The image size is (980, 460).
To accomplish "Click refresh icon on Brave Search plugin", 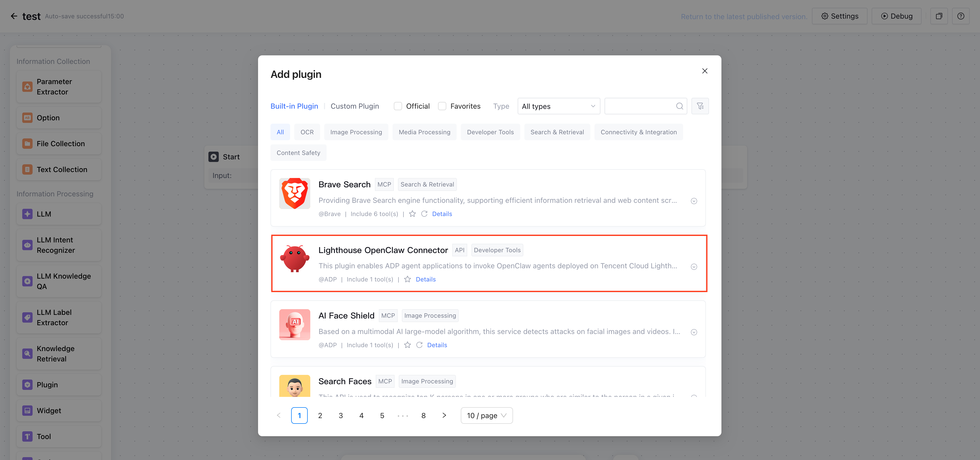I will (424, 214).
